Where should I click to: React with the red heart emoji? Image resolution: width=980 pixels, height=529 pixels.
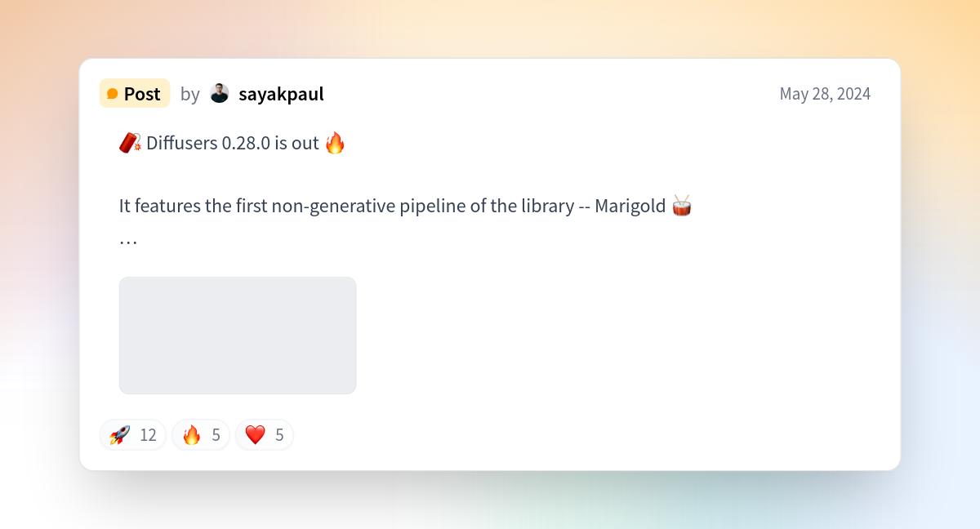(256, 435)
